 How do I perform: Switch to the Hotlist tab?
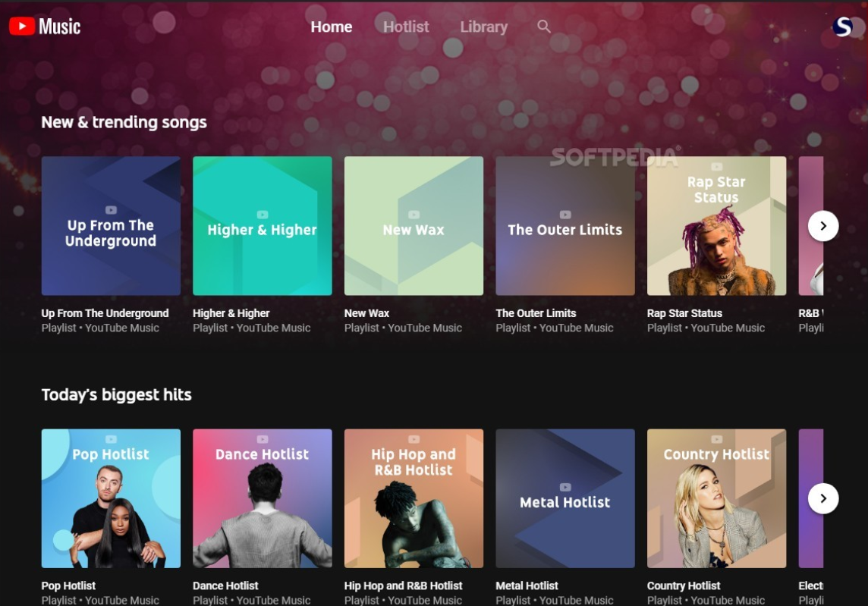click(406, 27)
